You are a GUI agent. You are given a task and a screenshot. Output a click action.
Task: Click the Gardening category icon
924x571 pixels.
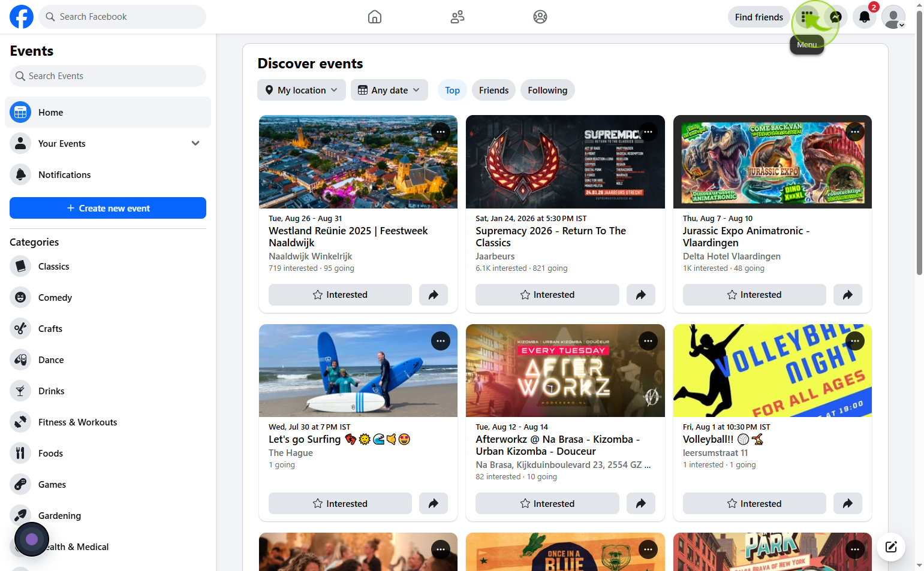(x=20, y=515)
